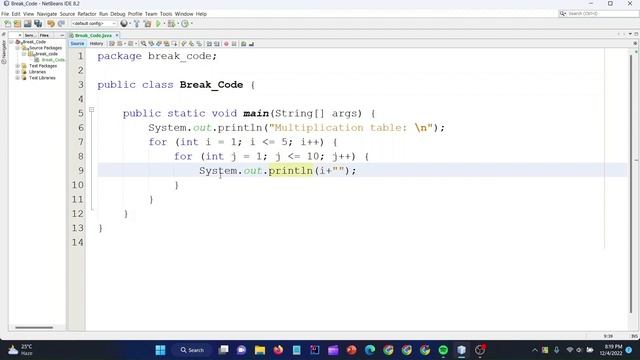Run the project with green play icon

click(x=158, y=24)
